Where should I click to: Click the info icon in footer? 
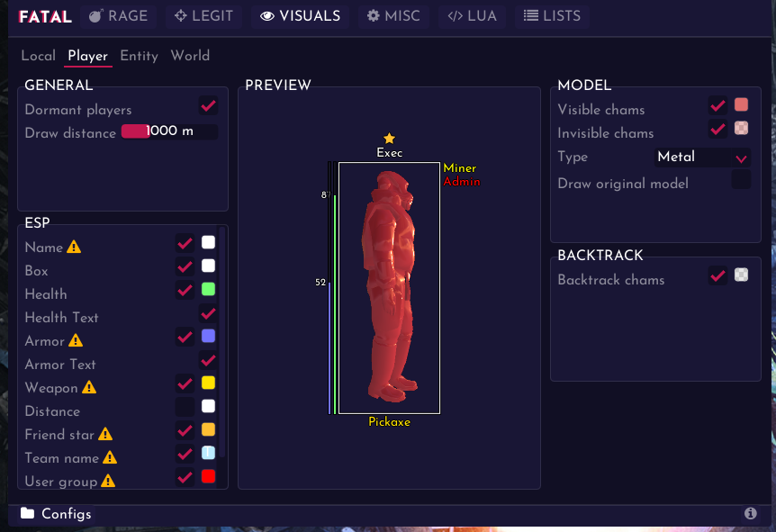click(750, 513)
